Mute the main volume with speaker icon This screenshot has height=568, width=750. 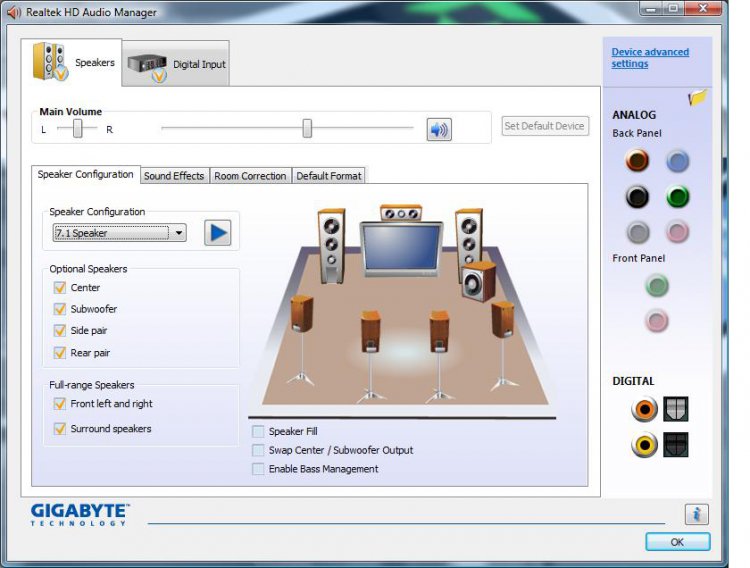[x=439, y=130]
